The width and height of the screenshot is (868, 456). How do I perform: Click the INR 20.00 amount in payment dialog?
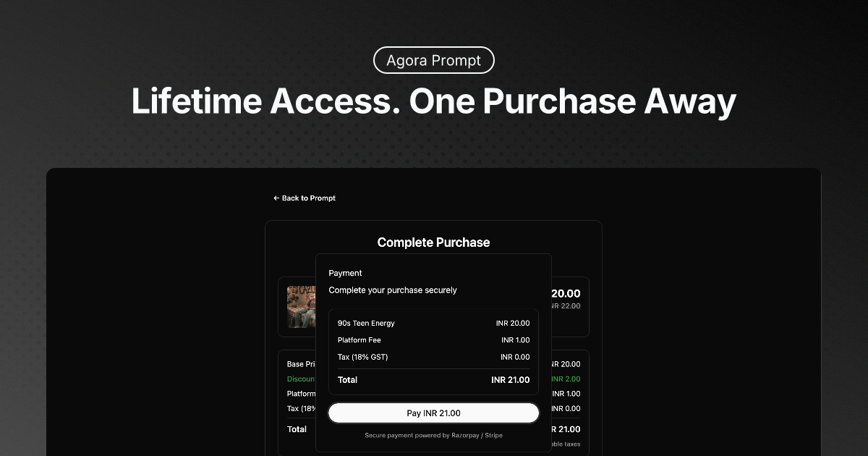(x=513, y=324)
